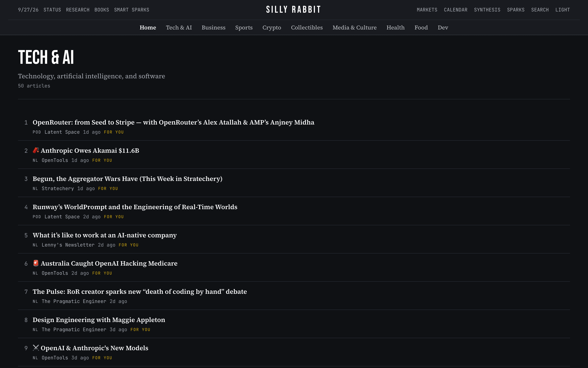Screen dimensions: 588x368
Task: Click Latent Space source on OpenRouter row
Action: [x=62, y=132]
